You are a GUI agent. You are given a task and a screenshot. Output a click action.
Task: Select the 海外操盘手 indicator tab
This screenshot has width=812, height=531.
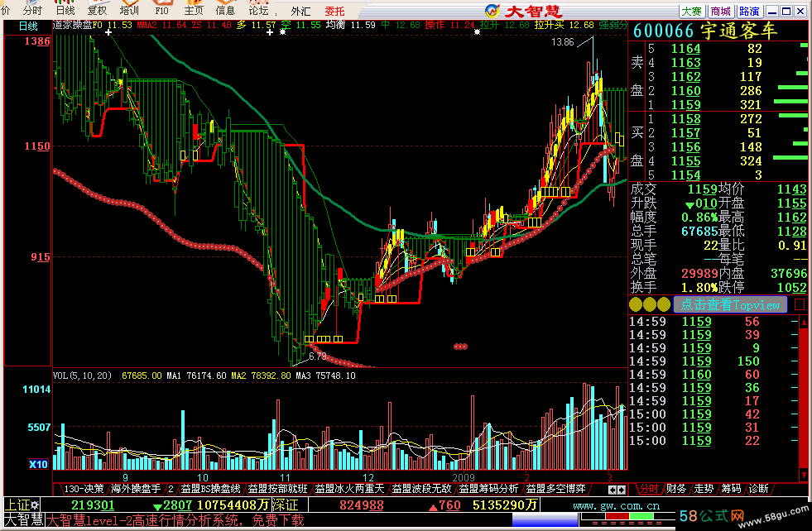tap(136, 489)
